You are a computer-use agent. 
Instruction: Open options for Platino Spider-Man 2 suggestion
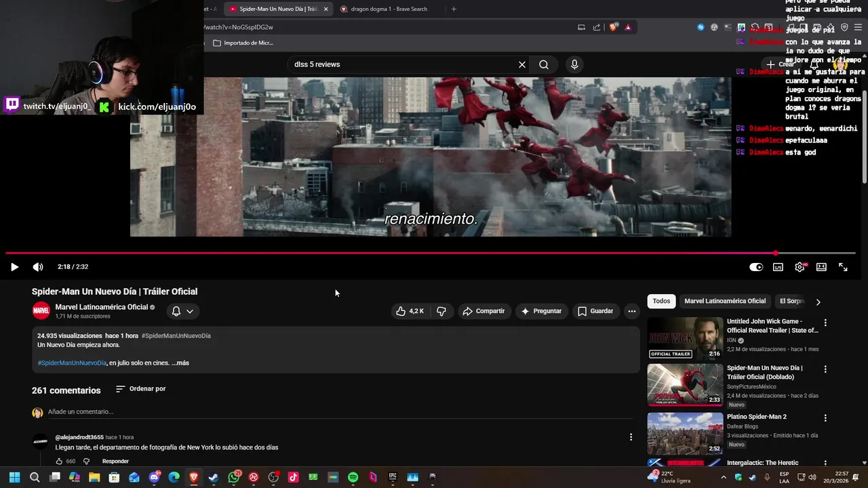click(x=825, y=418)
